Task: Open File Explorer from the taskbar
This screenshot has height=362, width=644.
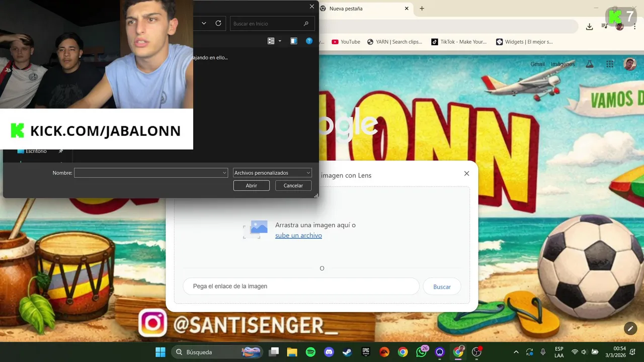Action: (x=292, y=352)
